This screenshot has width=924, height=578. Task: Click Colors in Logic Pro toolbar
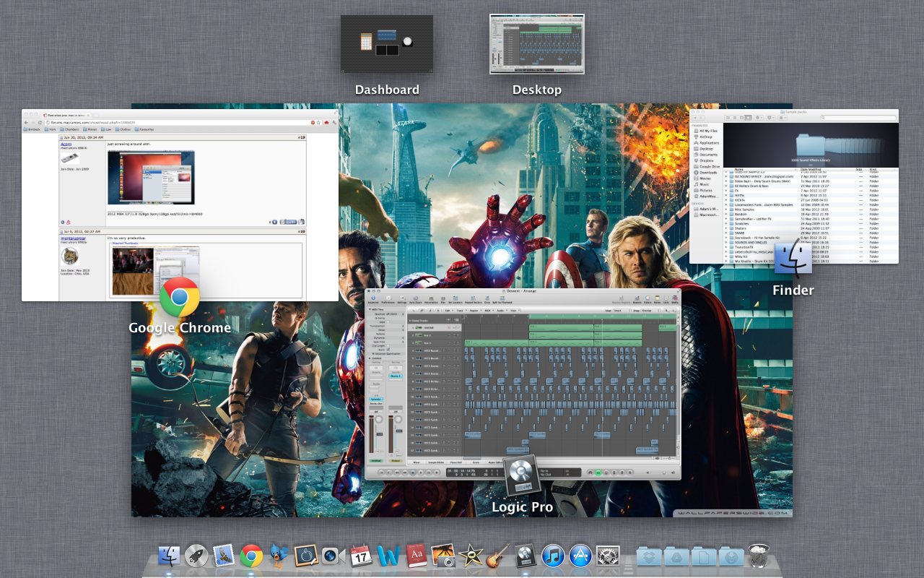(x=648, y=299)
